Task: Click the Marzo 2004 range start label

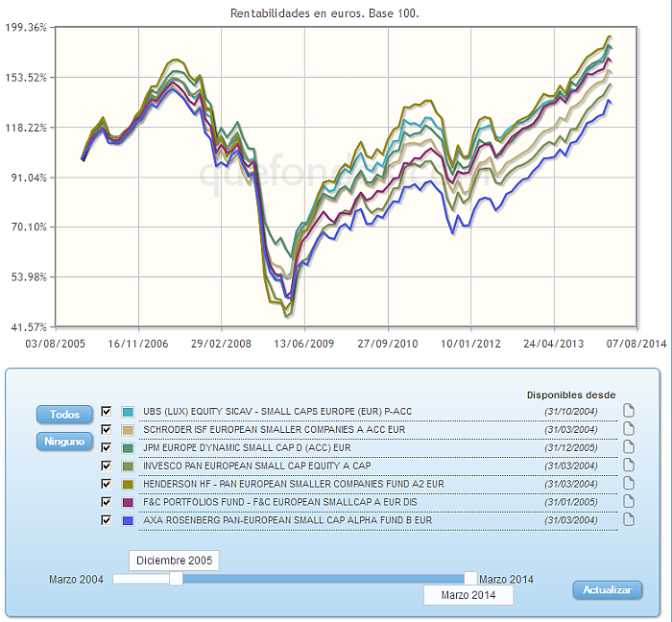Action: tap(76, 580)
